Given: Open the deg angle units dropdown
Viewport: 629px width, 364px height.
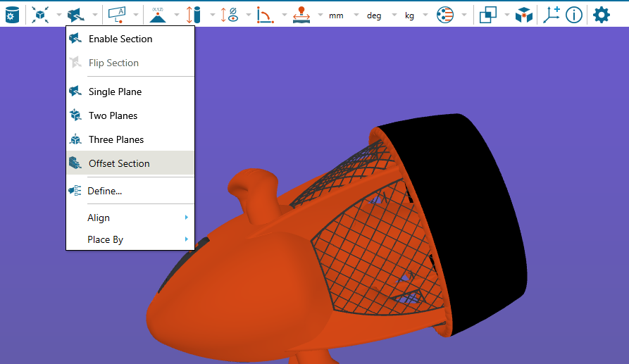Looking at the screenshot, I should point(379,15).
